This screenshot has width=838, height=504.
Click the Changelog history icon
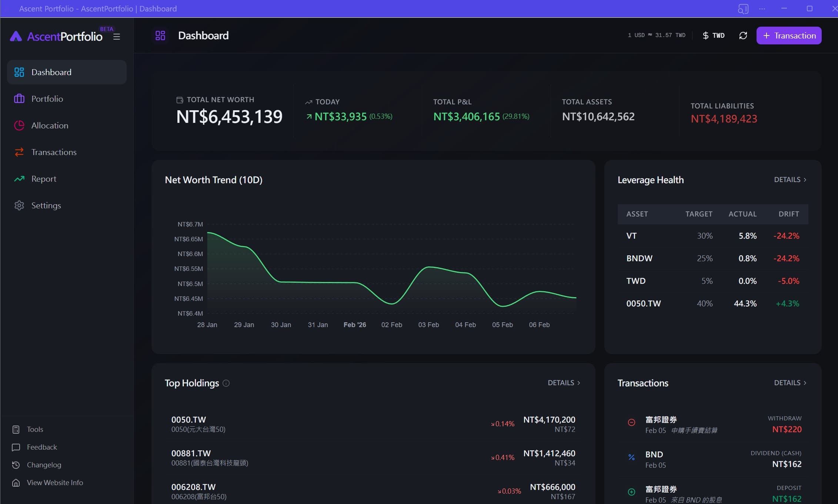pos(16,465)
